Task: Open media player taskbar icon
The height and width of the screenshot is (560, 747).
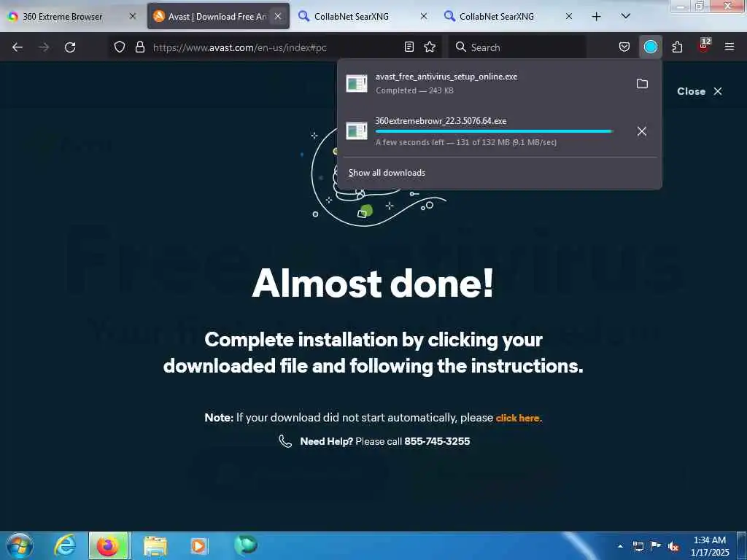Action: 198,546
